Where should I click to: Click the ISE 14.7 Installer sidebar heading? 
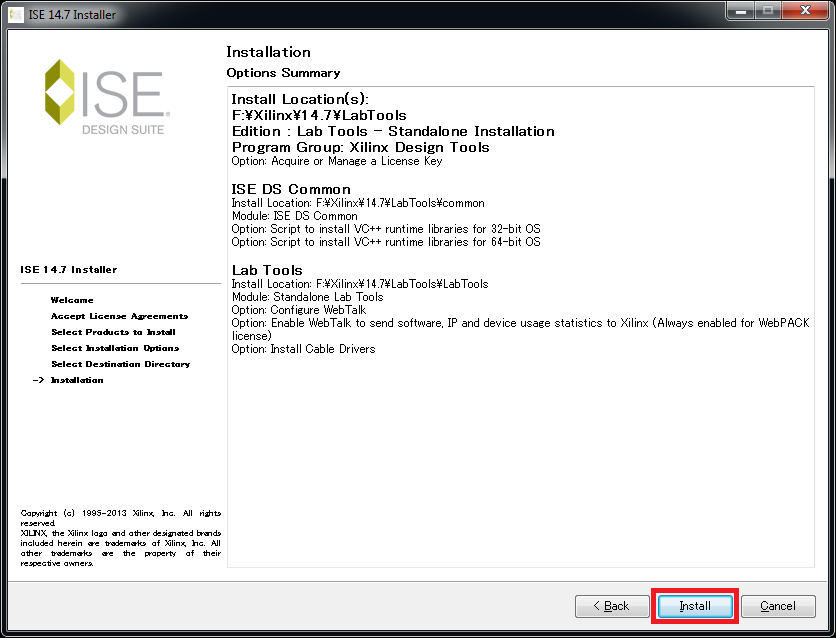coord(69,270)
